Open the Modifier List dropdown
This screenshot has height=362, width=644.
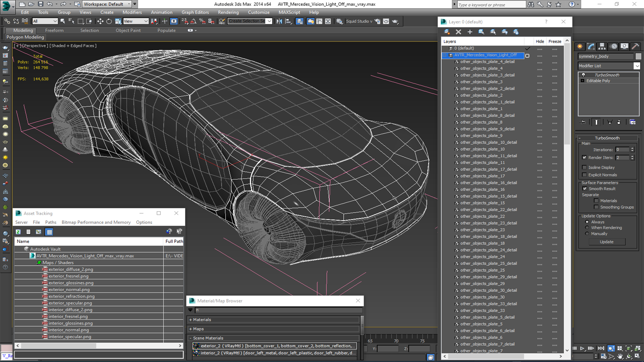pyautogui.click(x=637, y=66)
